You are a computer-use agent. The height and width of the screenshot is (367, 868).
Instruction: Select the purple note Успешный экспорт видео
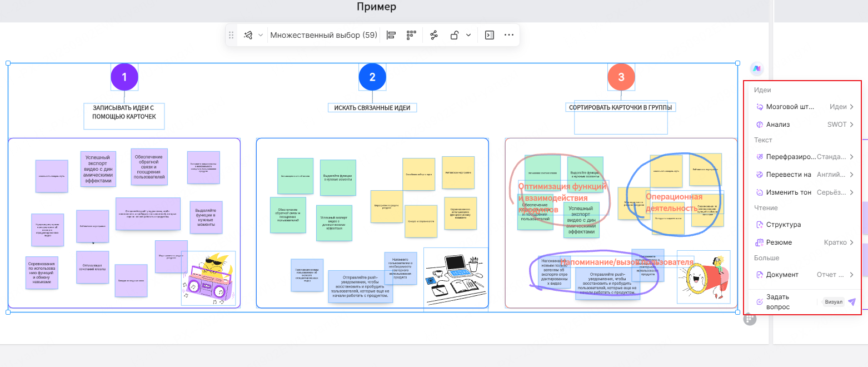click(x=98, y=169)
